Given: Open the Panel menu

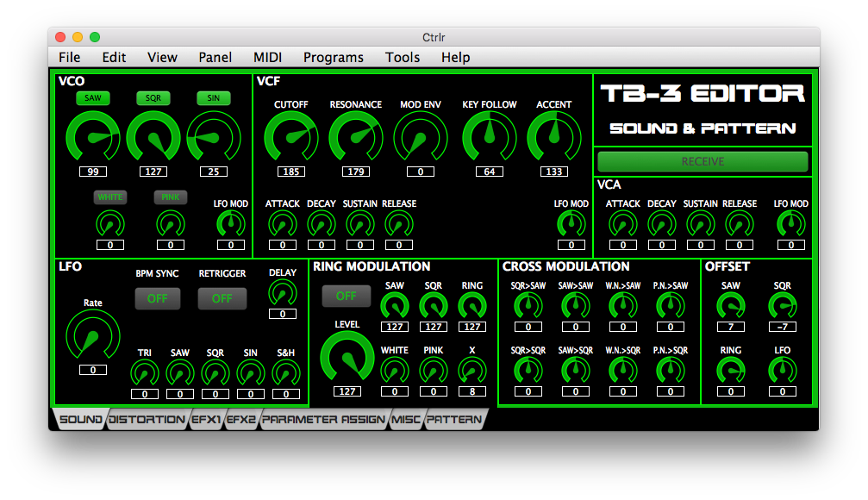Looking at the screenshot, I should click(x=215, y=57).
